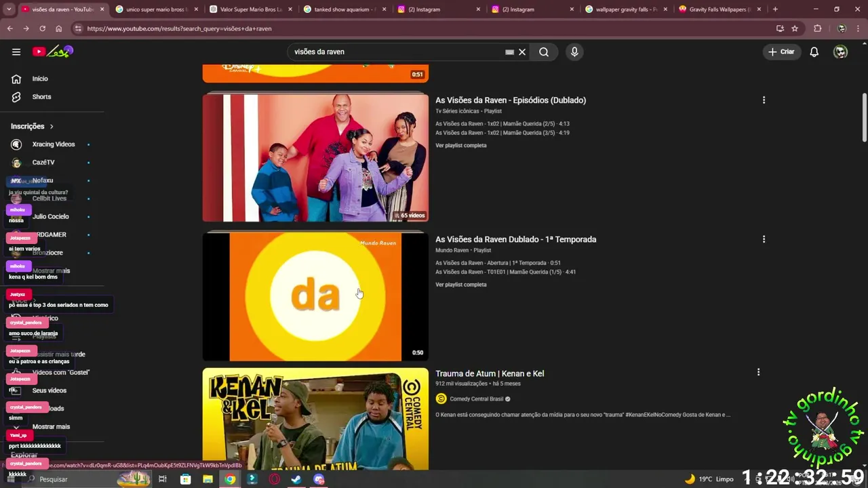Viewport: 868px width, 488px height.
Task: Open the notifications bell
Action: tap(814, 52)
